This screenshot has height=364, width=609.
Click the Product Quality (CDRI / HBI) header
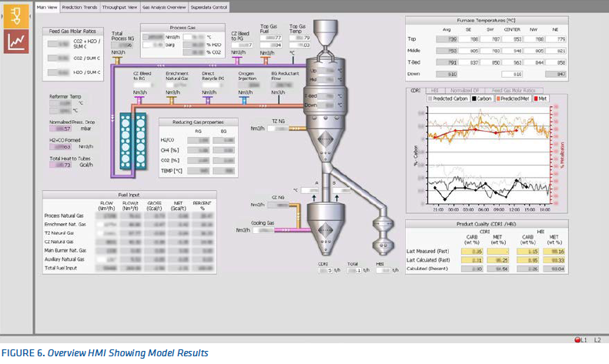[x=487, y=224]
